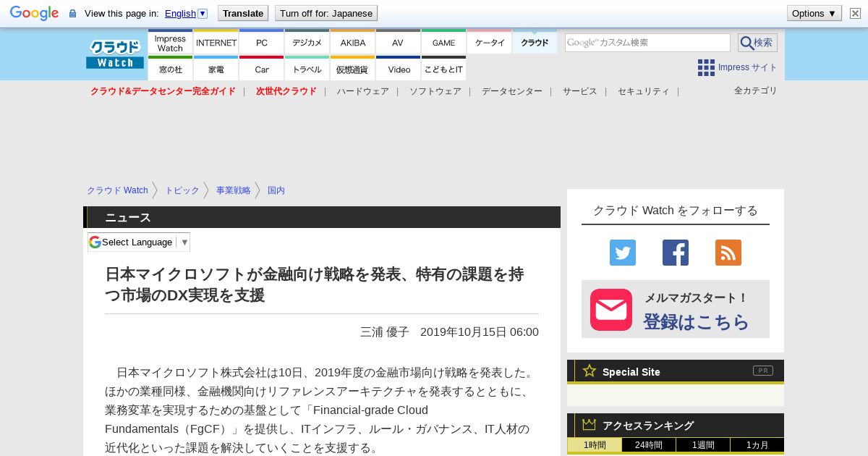
Task: Open the Impress Watch tab
Action: pyautogui.click(x=170, y=43)
